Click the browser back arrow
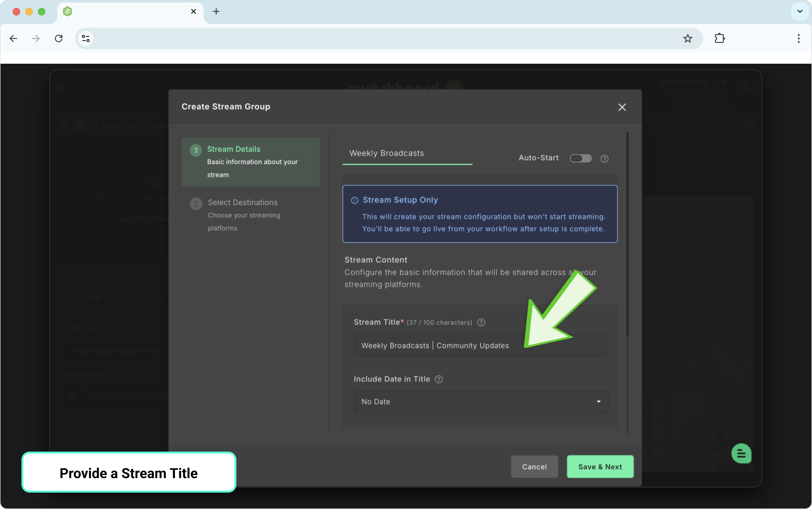The height and width of the screenshot is (509, 812). coord(14,38)
